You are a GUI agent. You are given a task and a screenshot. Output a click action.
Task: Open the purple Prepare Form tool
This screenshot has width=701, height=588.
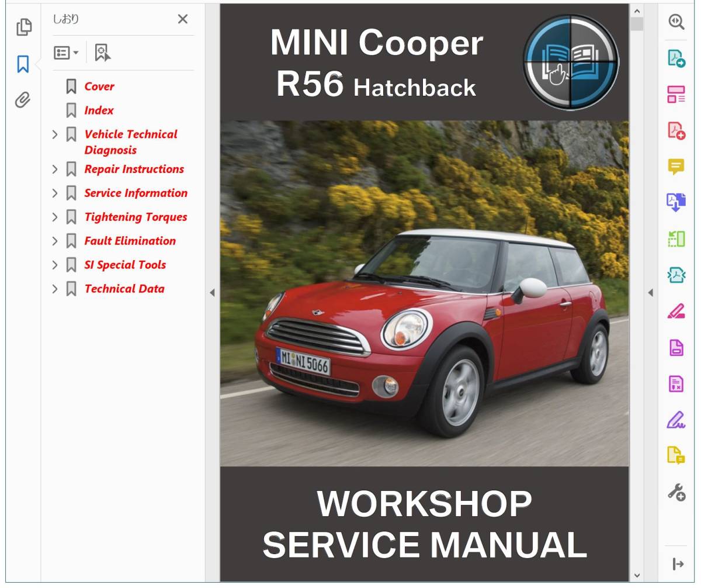[676, 383]
